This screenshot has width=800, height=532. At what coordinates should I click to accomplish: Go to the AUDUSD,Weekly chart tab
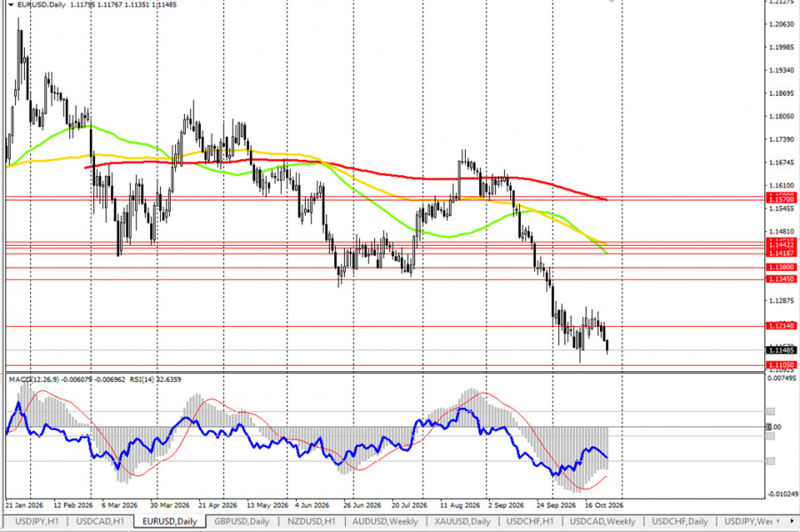385,521
